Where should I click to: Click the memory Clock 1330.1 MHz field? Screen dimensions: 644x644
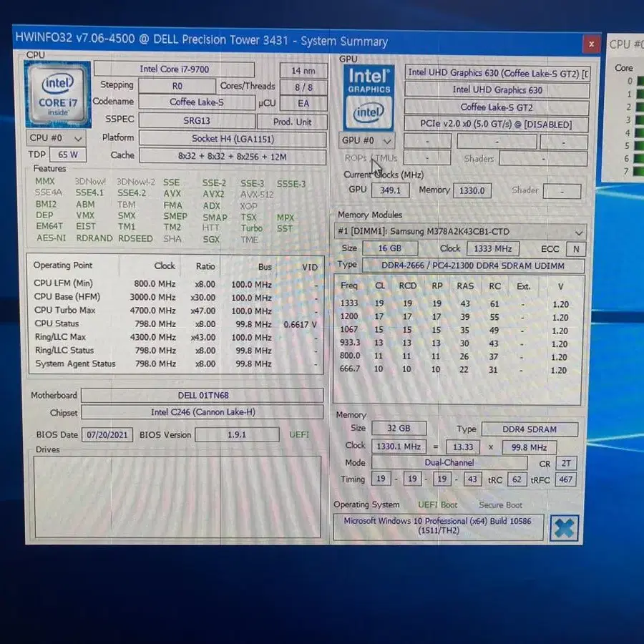(x=399, y=447)
